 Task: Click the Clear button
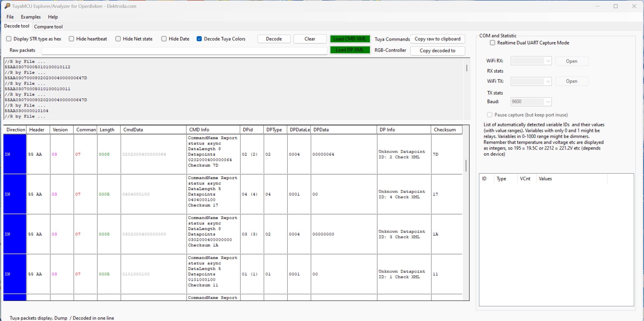(x=310, y=39)
